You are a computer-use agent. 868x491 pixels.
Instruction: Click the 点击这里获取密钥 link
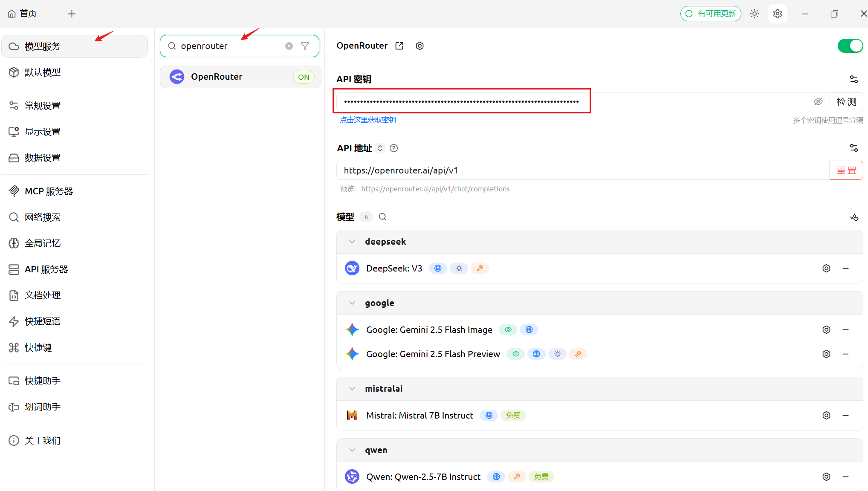click(x=367, y=120)
